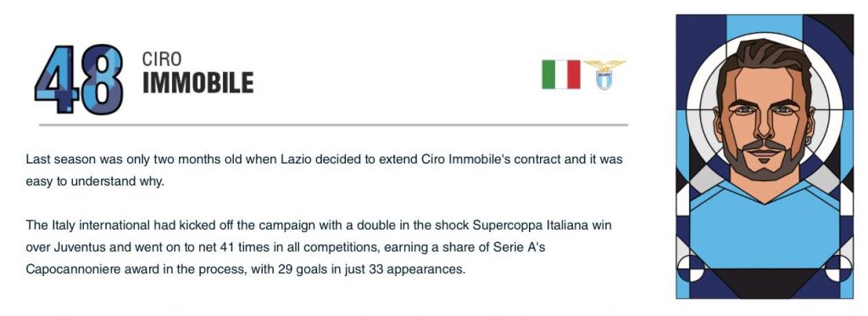
Task: Click the light blue shirt in the portrait
Action: [765, 232]
